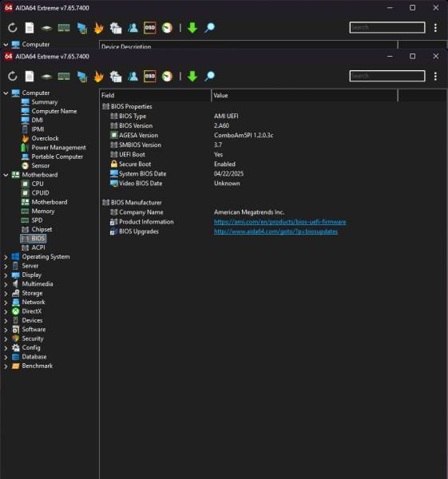
Task: Click the Value column header
Action: [305, 95]
